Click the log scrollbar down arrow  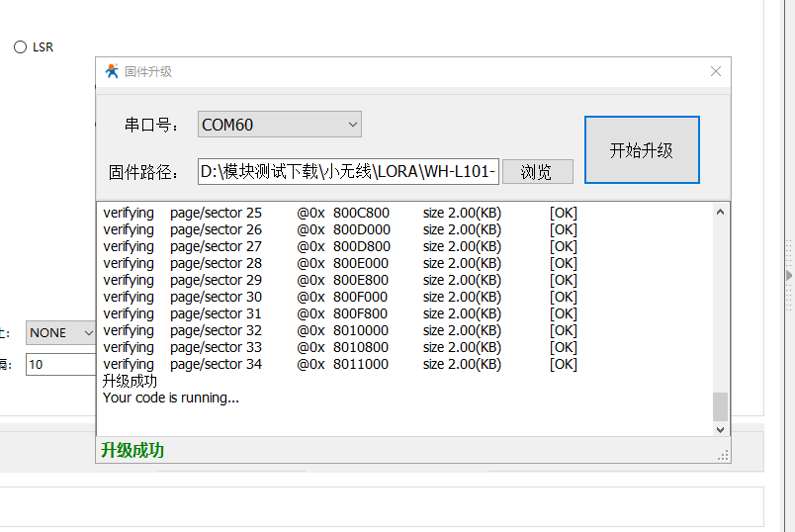[x=720, y=429]
